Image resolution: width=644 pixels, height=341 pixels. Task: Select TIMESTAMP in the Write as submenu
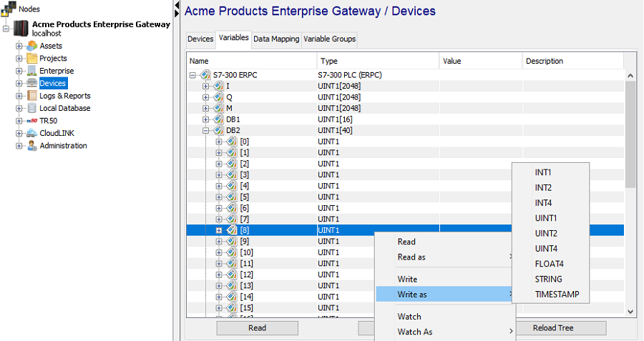click(x=550, y=295)
